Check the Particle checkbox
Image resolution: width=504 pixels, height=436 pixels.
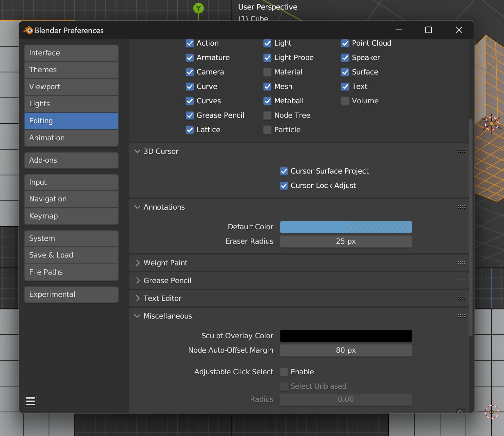pos(267,130)
